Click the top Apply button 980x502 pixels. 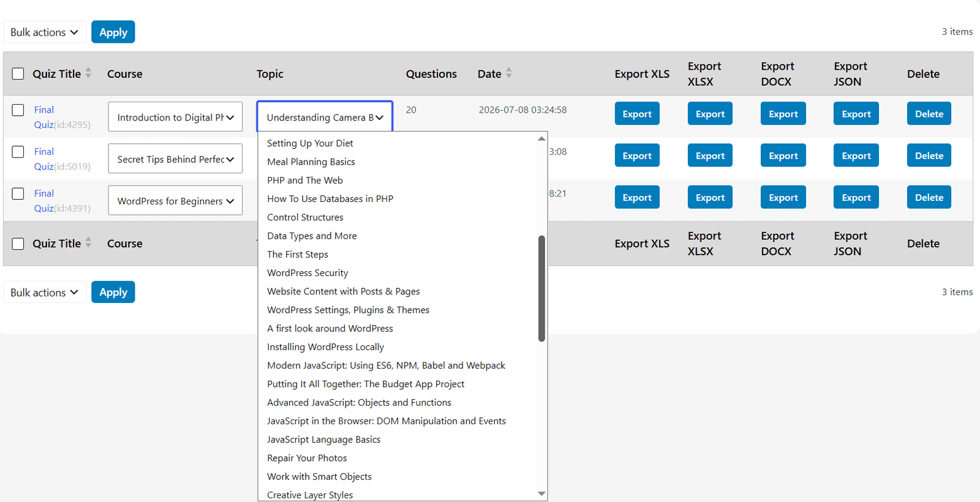[113, 32]
